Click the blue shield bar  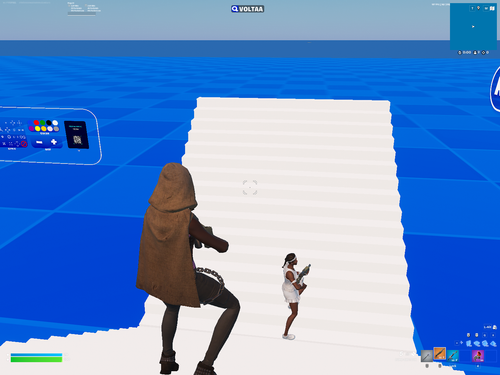pyautogui.click(x=36, y=355)
